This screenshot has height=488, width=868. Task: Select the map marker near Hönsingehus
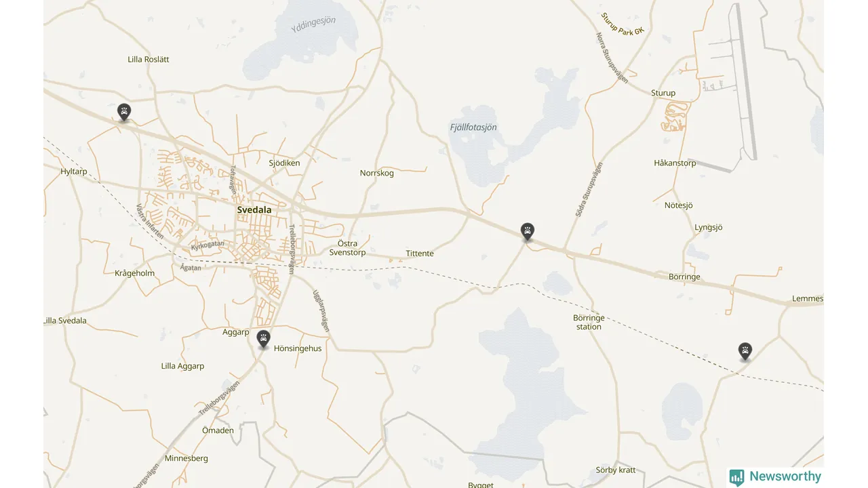(264, 339)
